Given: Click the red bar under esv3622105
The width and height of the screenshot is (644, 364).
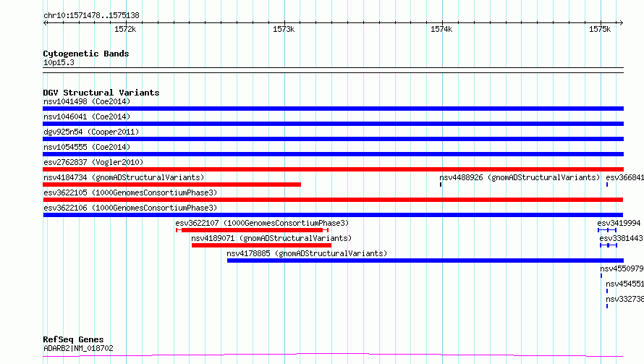Looking at the screenshot, I should [x=333, y=200].
